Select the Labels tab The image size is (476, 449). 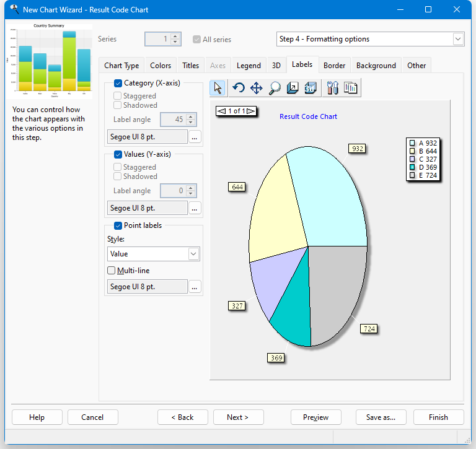(x=302, y=64)
